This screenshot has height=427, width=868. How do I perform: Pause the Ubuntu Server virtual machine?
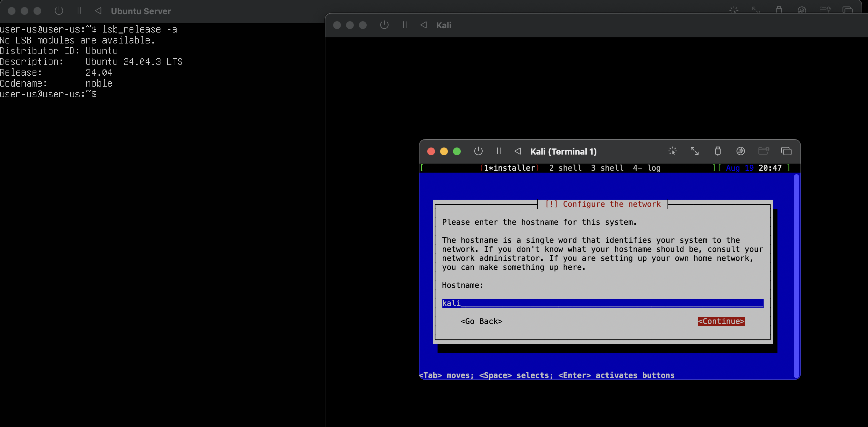point(79,11)
